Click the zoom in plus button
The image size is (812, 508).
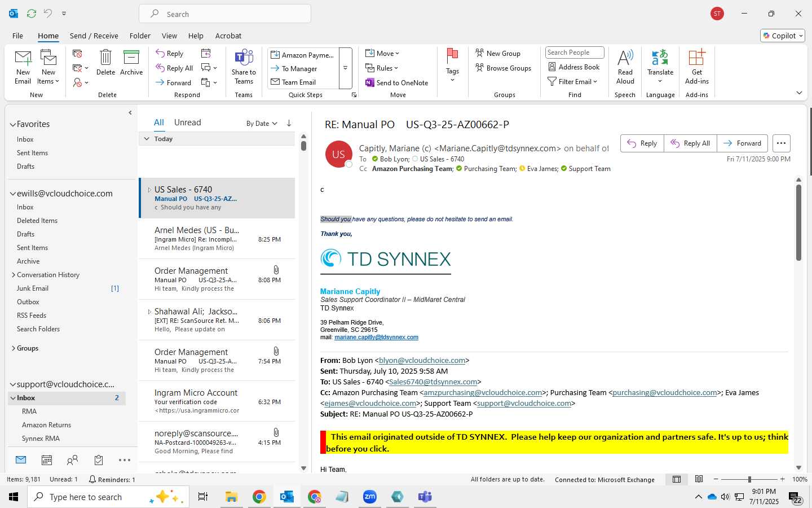(782, 479)
